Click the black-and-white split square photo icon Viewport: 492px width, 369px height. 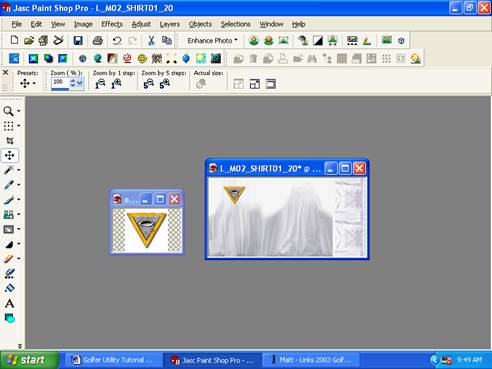[x=318, y=41]
